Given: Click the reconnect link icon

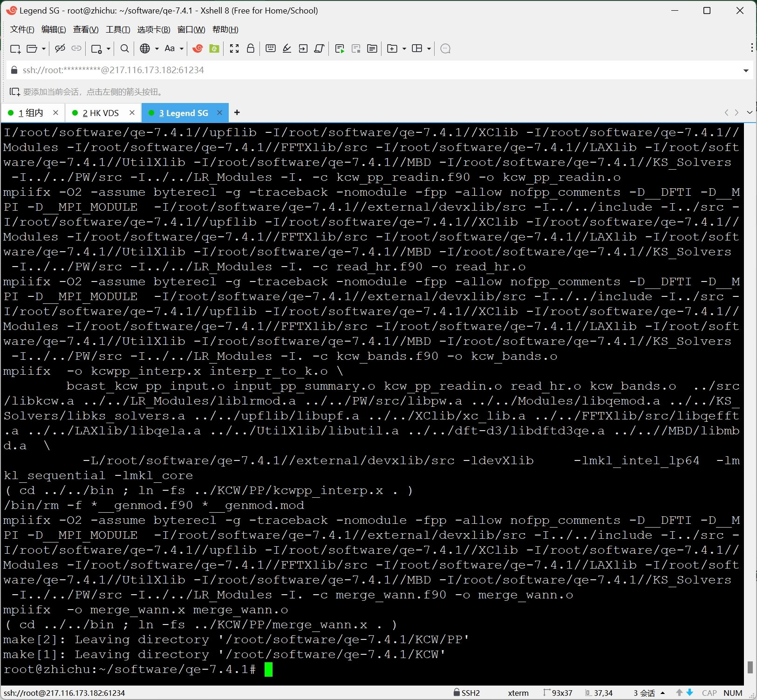Looking at the screenshot, I should coord(76,48).
